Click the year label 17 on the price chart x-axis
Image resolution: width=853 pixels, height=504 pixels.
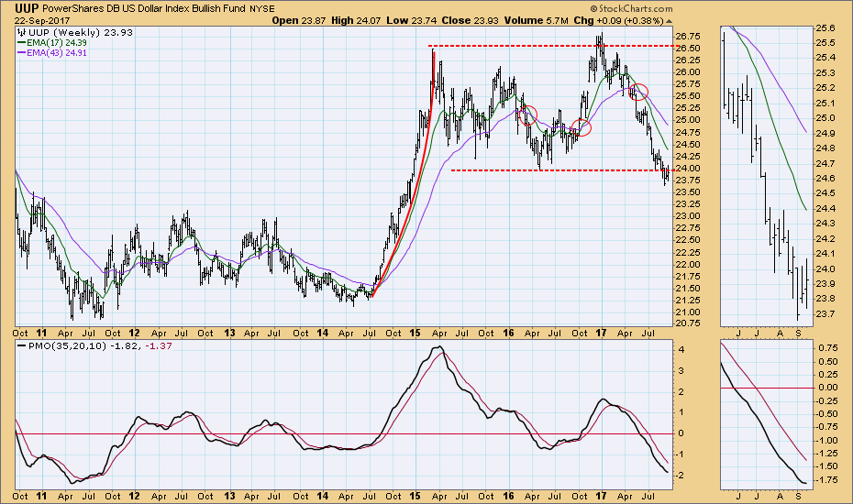pyautogui.click(x=601, y=333)
